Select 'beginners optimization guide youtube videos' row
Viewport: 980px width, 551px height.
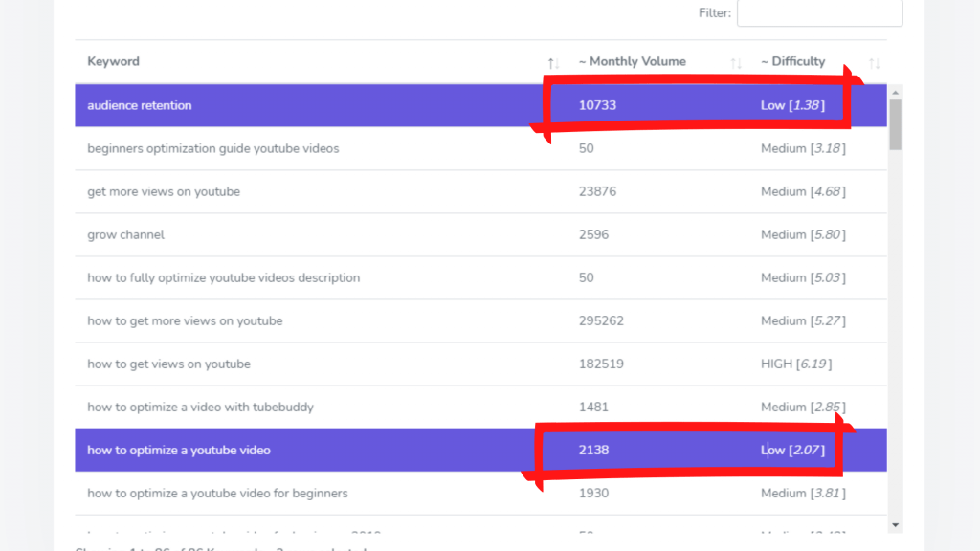(x=213, y=149)
